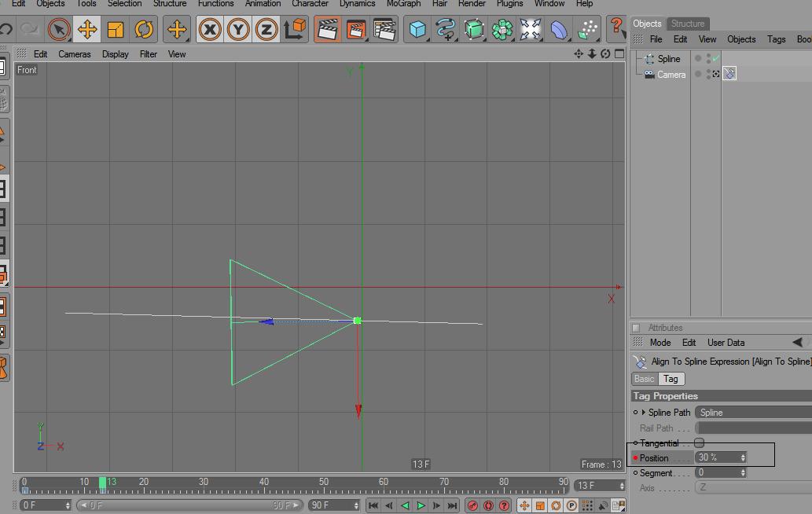Viewport: 812px width, 514px height.
Task: Click the undo arrow icon
Action: coord(6,30)
